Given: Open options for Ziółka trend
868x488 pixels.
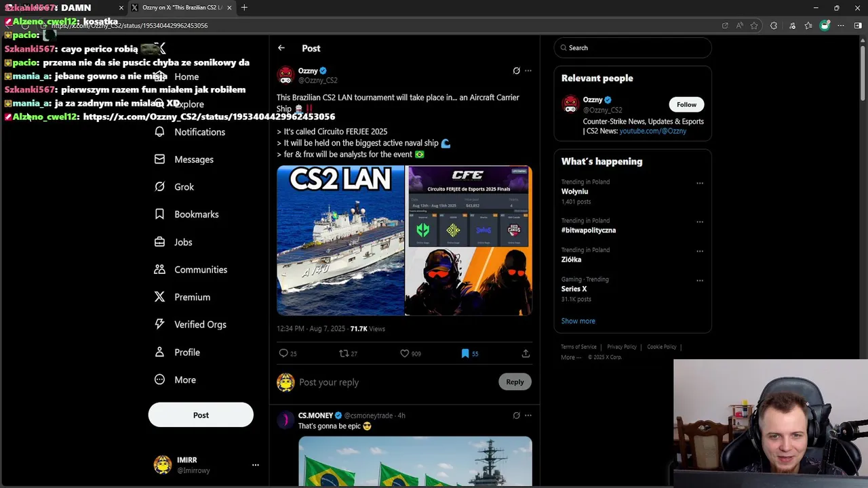Looking at the screenshot, I should pyautogui.click(x=700, y=251).
